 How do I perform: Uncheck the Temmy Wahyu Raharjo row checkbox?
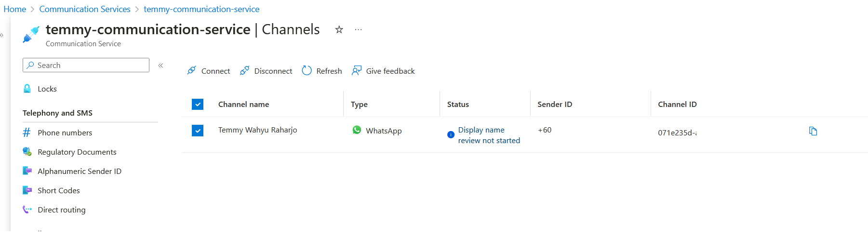tap(198, 131)
